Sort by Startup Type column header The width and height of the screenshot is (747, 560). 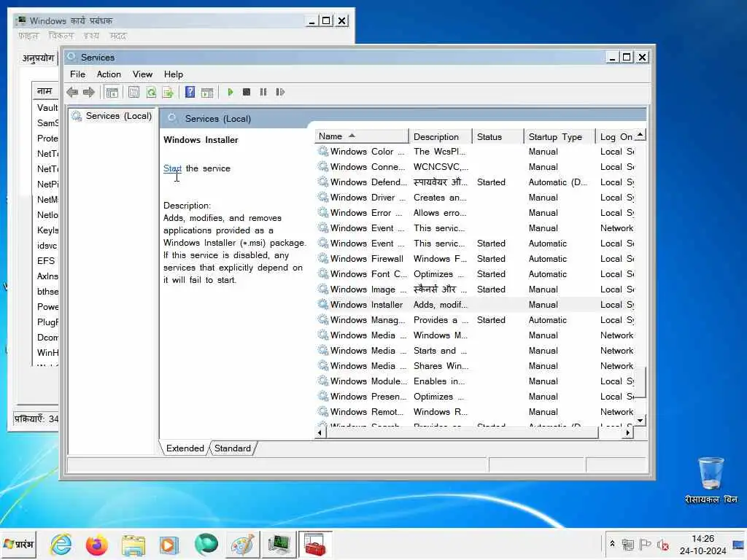(x=560, y=136)
